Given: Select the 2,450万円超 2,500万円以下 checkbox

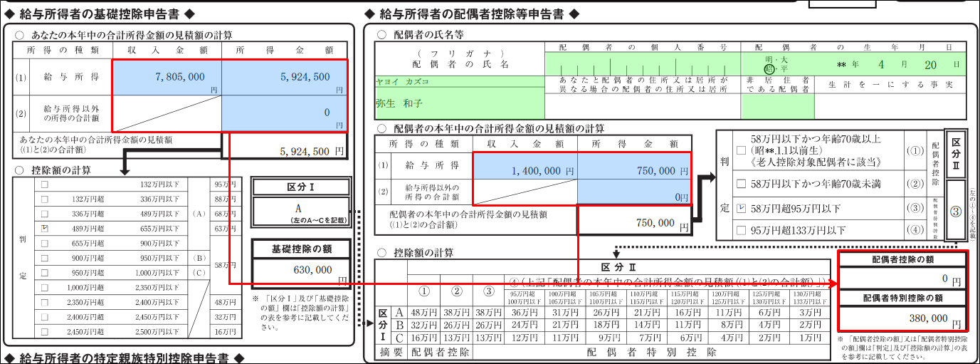Looking at the screenshot, I should pos(46,332).
